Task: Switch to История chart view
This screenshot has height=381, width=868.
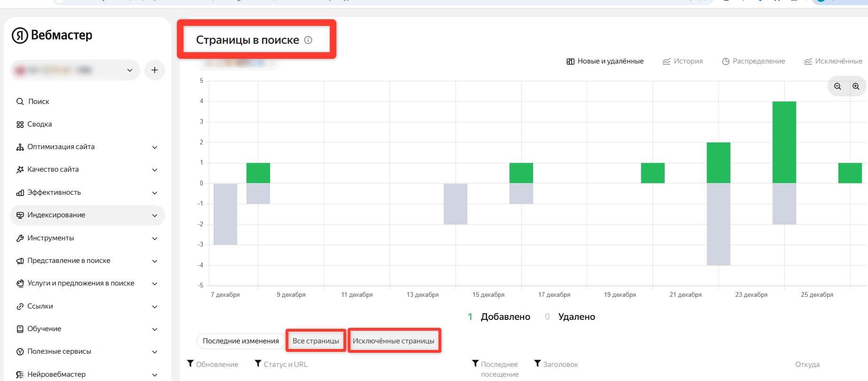Action: tap(683, 61)
